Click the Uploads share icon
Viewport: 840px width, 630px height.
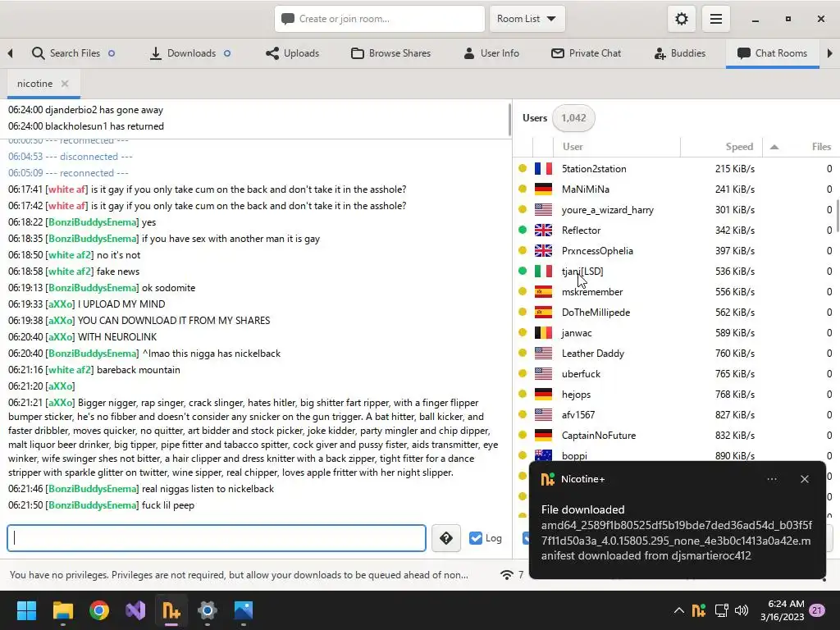pyautogui.click(x=272, y=53)
